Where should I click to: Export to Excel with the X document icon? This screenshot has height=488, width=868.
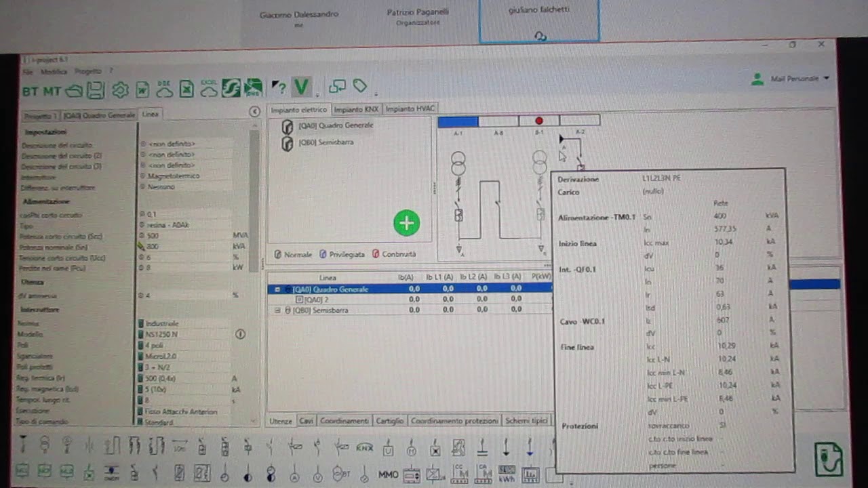(x=186, y=89)
